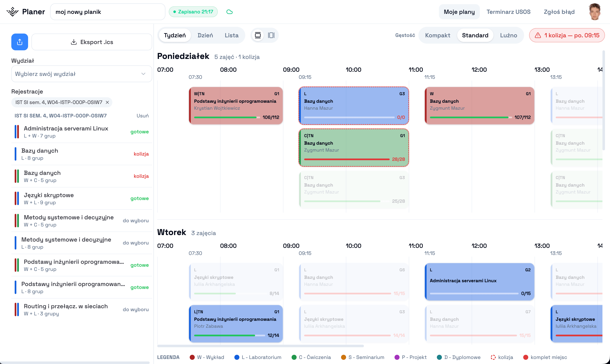Viewport: 610px width, 364px height.
Task: Select Tuesday Języki skryptowe G1 8/14 block
Action: 236,282
